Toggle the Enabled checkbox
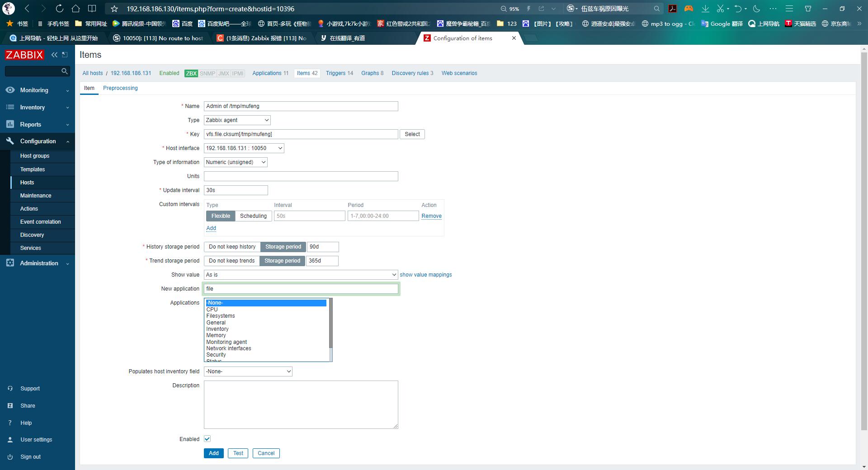 point(208,439)
